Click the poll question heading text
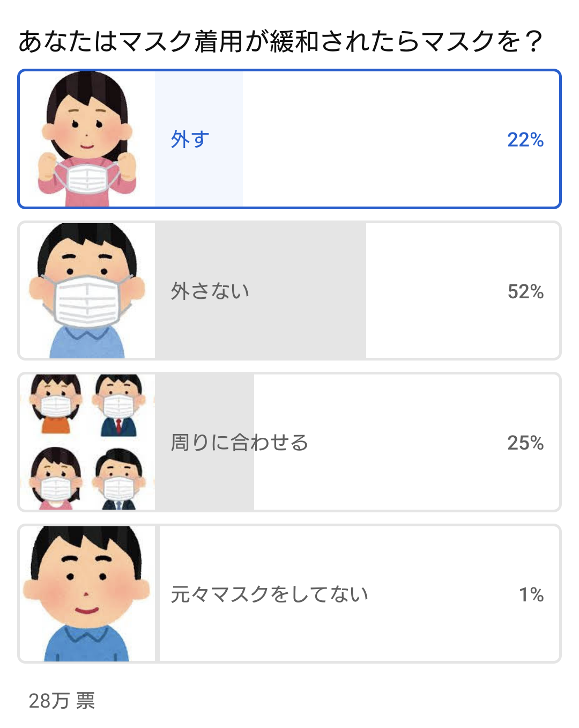Screen dimensions: 579x728 coord(281,41)
